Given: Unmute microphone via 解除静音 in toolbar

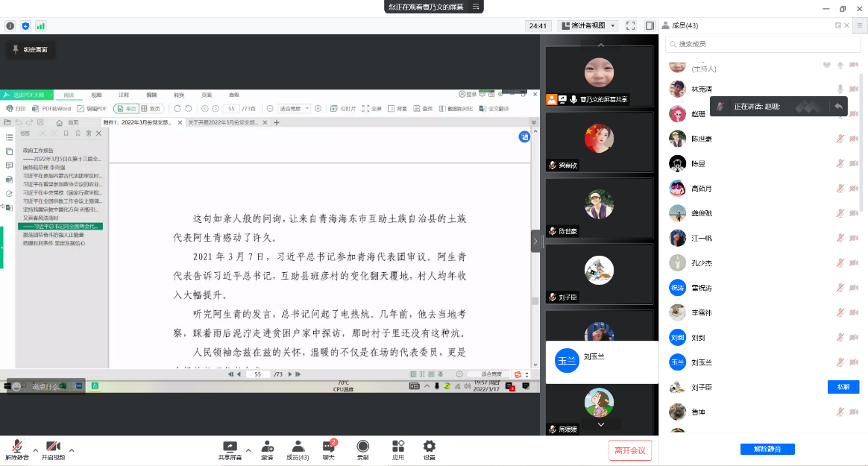Looking at the screenshot, I should coord(16,449).
